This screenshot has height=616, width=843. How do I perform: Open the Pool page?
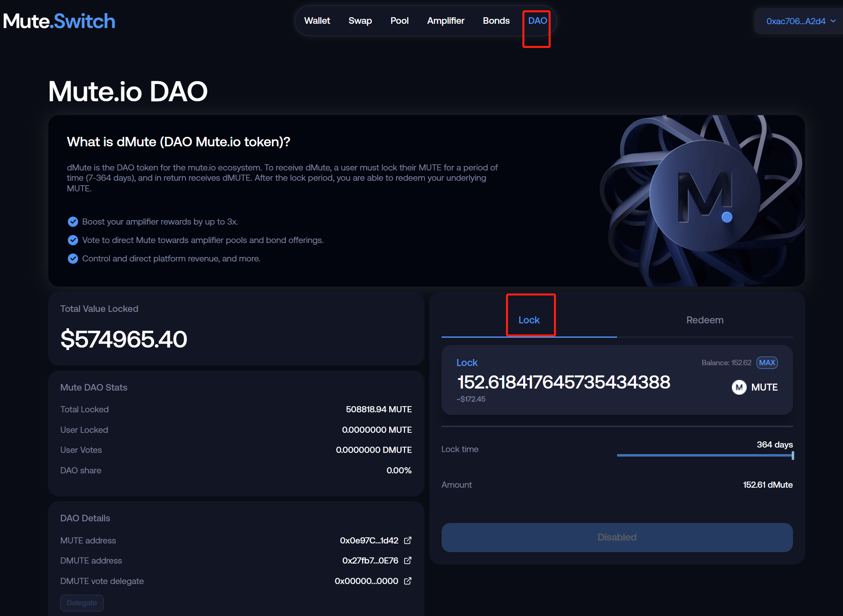point(399,20)
